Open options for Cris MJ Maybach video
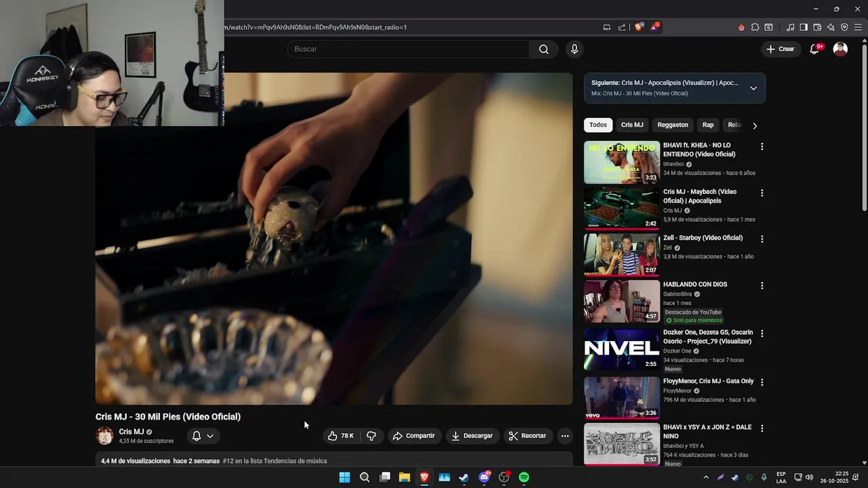The height and width of the screenshot is (488, 868). click(762, 193)
